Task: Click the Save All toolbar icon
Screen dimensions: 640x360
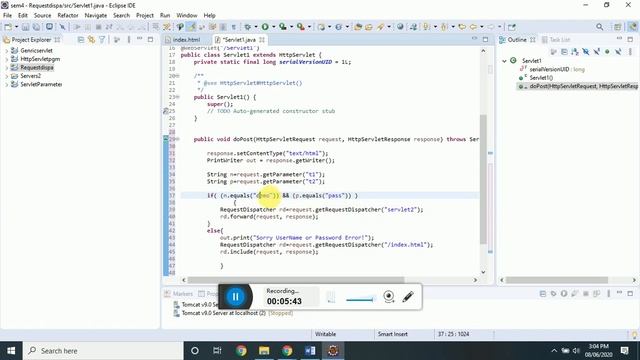Action: click(x=36, y=27)
